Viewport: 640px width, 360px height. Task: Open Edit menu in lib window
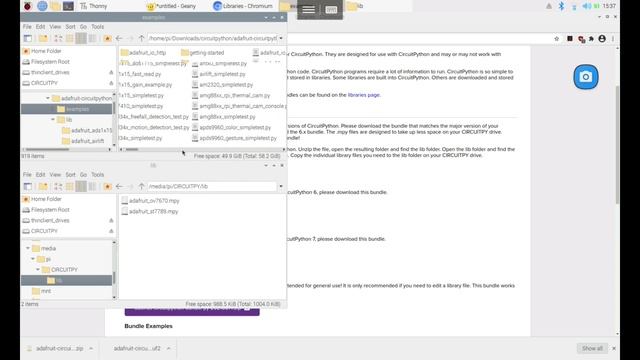tap(40, 175)
